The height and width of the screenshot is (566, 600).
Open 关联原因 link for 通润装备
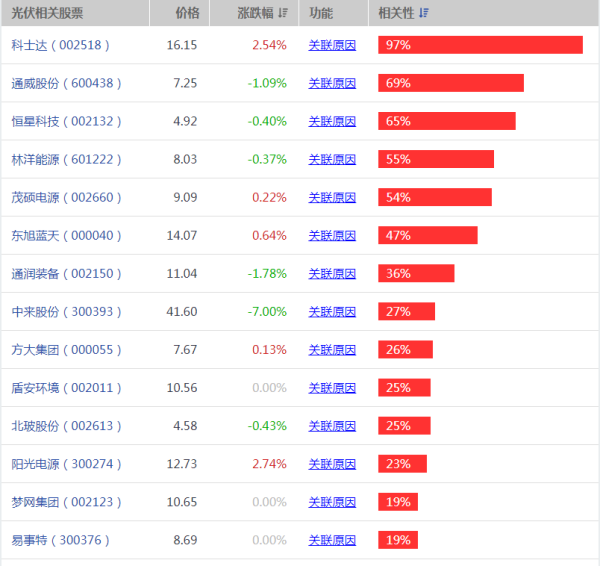pyautogui.click(x=332, y=274)
